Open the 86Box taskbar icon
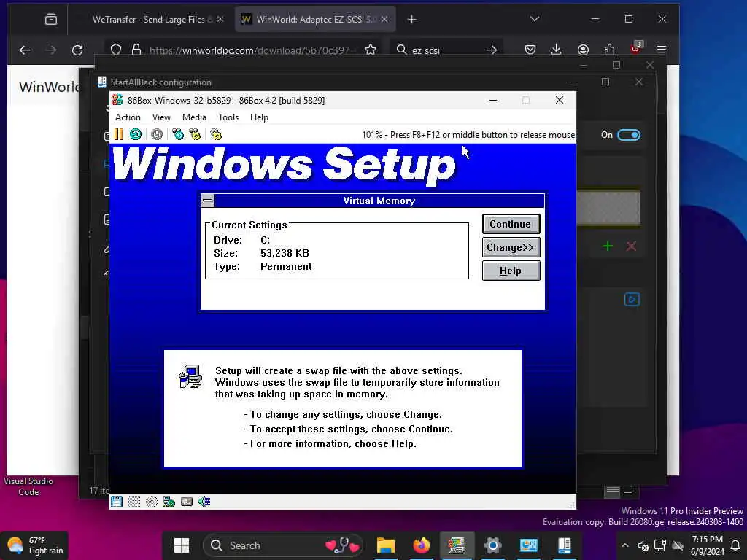Screen dimensions: 747x560 (x=457, y=545)
